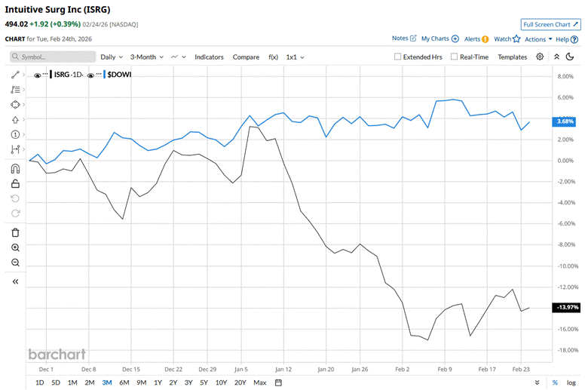Open the 3-Month period dropdown
The image size is (588, 390).
[x=147, y=57]
